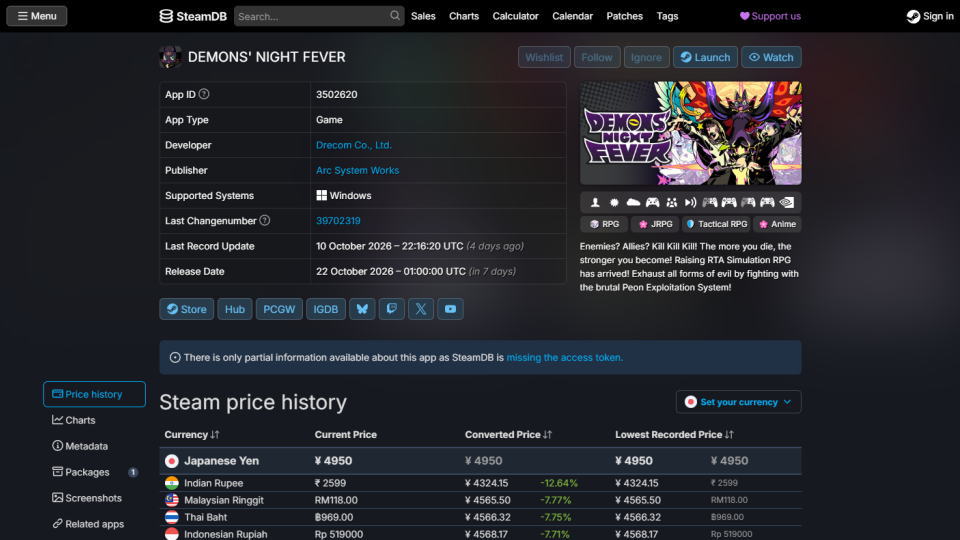Select the Related apps sidebar tab
This screenshot has height=540, width=960.
(x=94, y=524)
